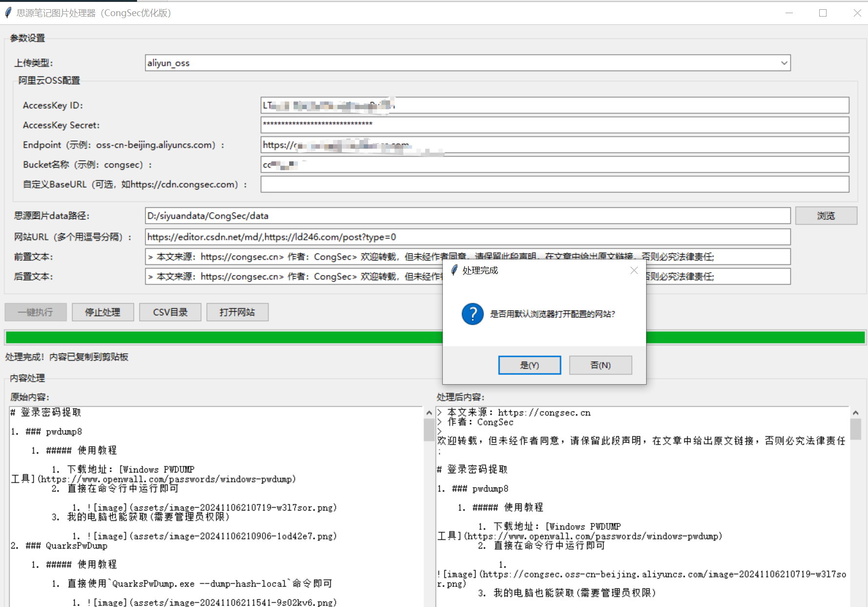Open the CSV目录 button
This screenshot has height=607, width=868.
coord(170,312)
